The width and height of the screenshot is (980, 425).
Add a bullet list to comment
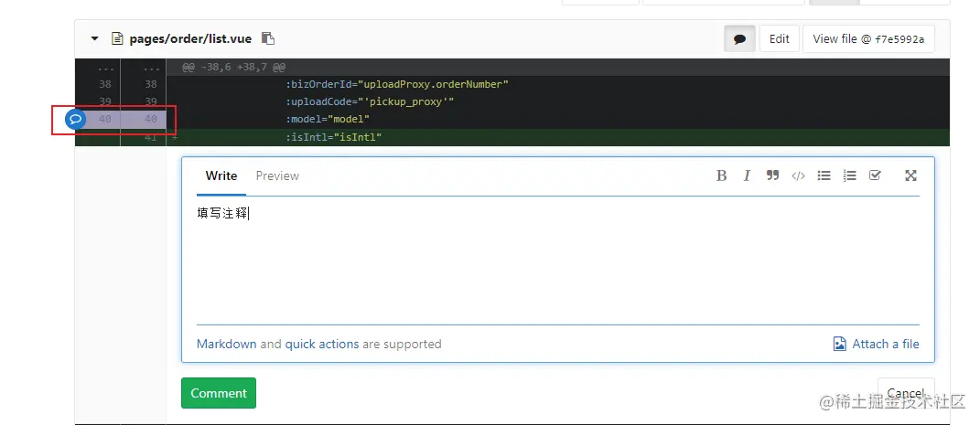[x=824, y=175]
